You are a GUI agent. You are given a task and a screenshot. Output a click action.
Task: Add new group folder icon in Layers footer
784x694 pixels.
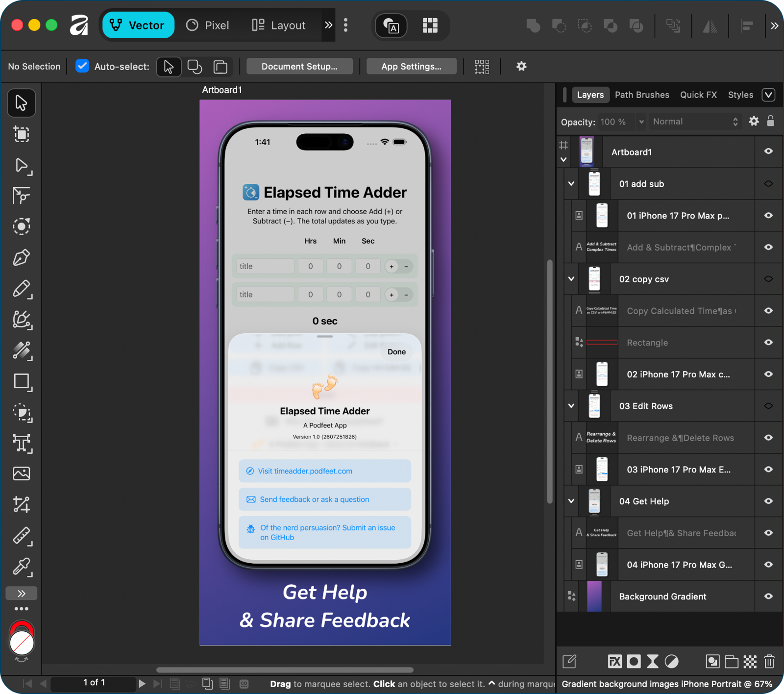(732, 662)
